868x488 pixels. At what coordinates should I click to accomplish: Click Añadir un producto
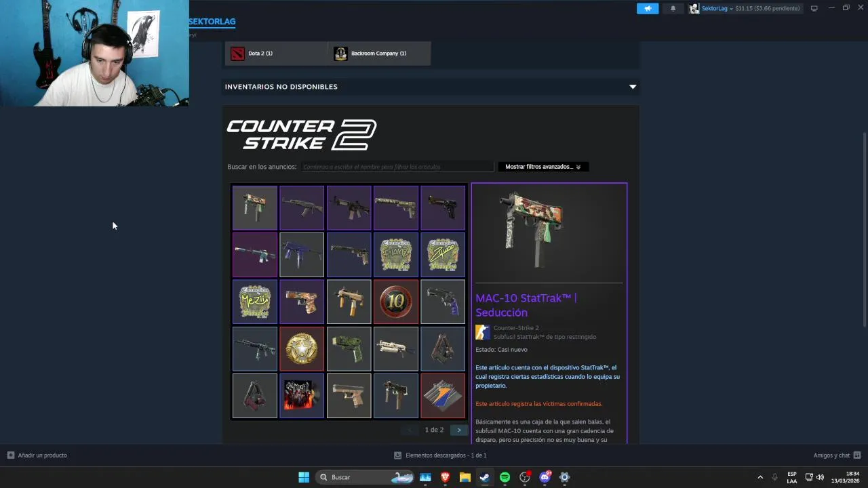click(x=37, y=455)
